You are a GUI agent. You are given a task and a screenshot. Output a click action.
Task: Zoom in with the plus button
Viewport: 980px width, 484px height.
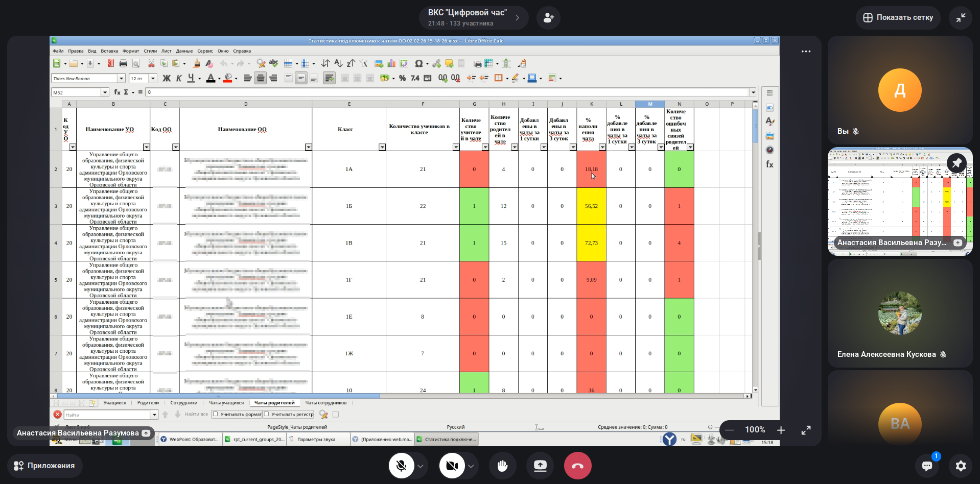781,430
